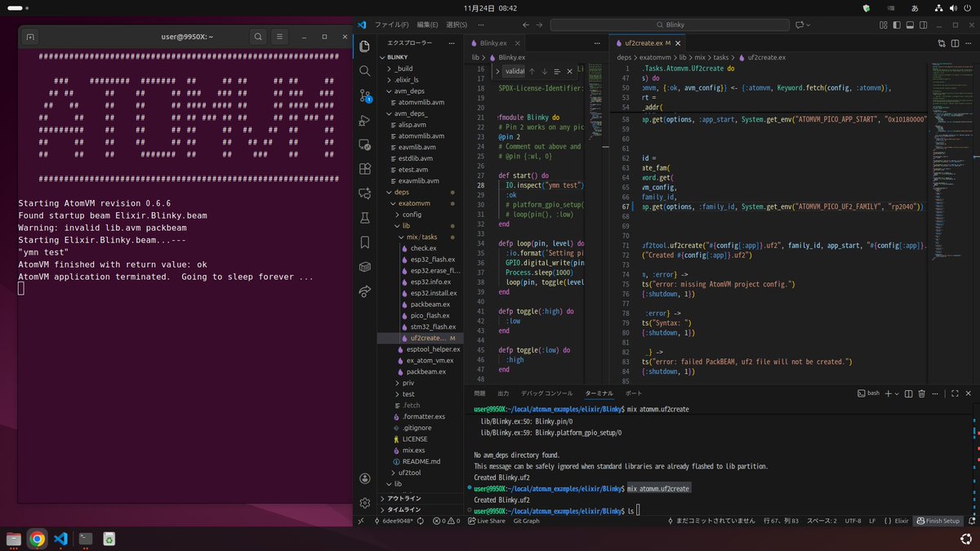Kill the terminal with the trash icon

coord(922,393)
